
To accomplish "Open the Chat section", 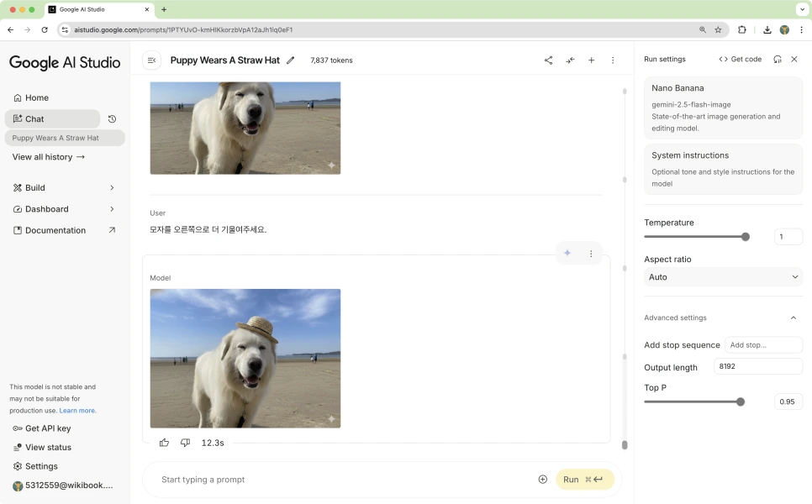I will (52, 118).
